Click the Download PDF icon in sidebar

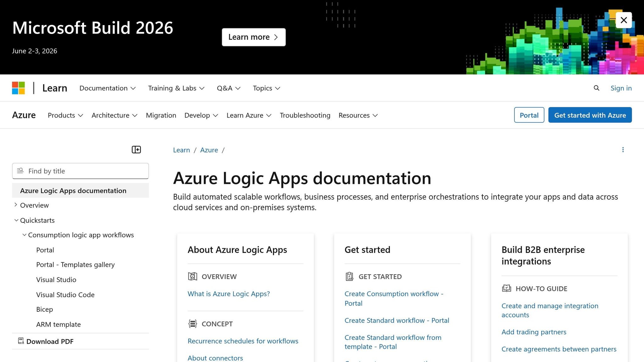coord(21,341)
